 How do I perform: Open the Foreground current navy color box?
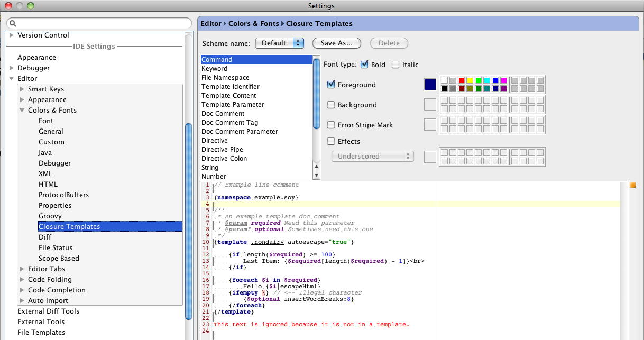[430, 85]
